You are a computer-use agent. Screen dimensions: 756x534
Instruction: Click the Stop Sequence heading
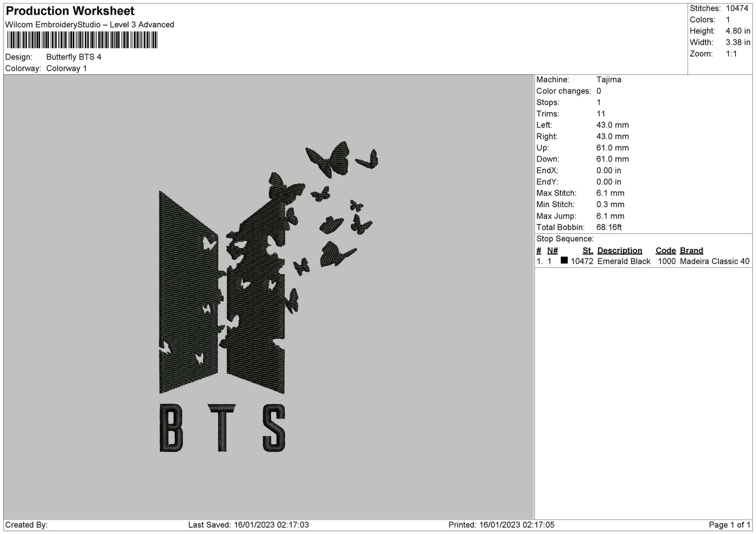pos(565,239)
